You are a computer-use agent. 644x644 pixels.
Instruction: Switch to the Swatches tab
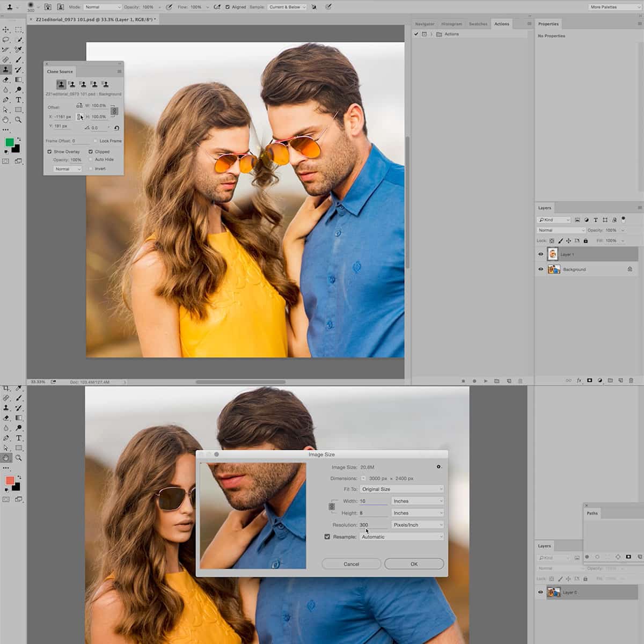click(x=478, y=24)
